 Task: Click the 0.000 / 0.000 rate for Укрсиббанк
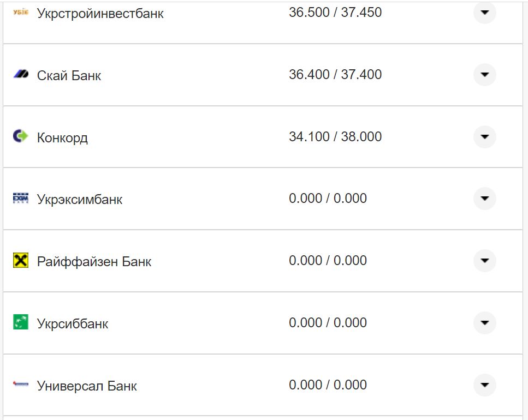coord(328,322)
